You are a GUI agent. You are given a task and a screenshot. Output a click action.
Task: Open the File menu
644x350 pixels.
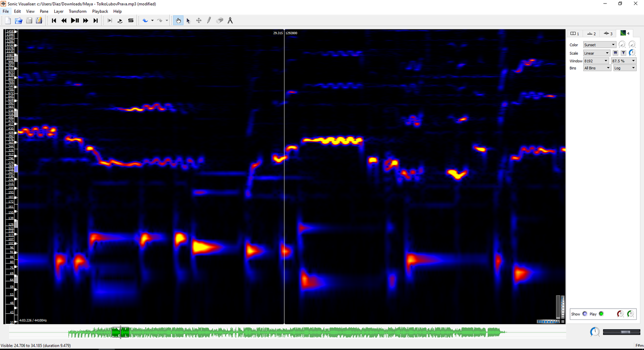6,11
